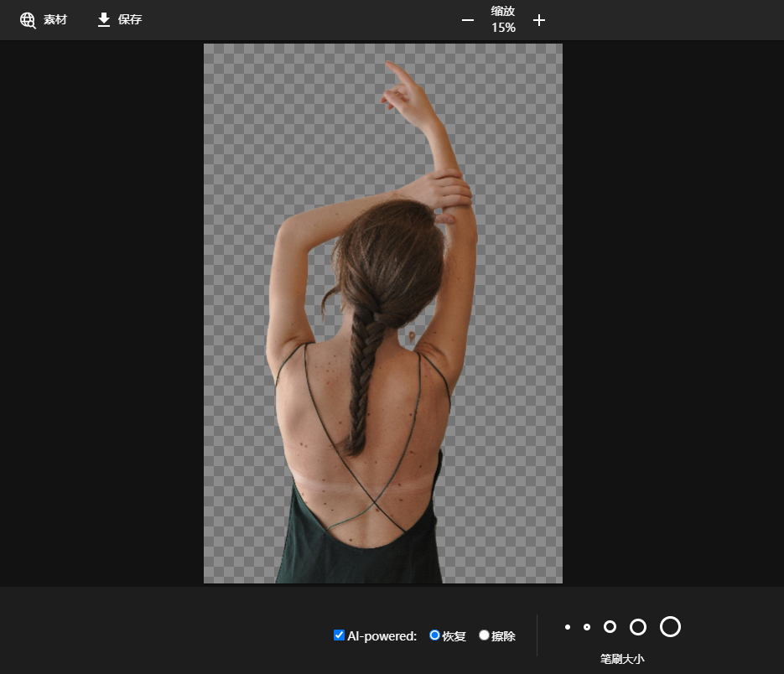Click the 素材 text label

click(x=55, y=19)
